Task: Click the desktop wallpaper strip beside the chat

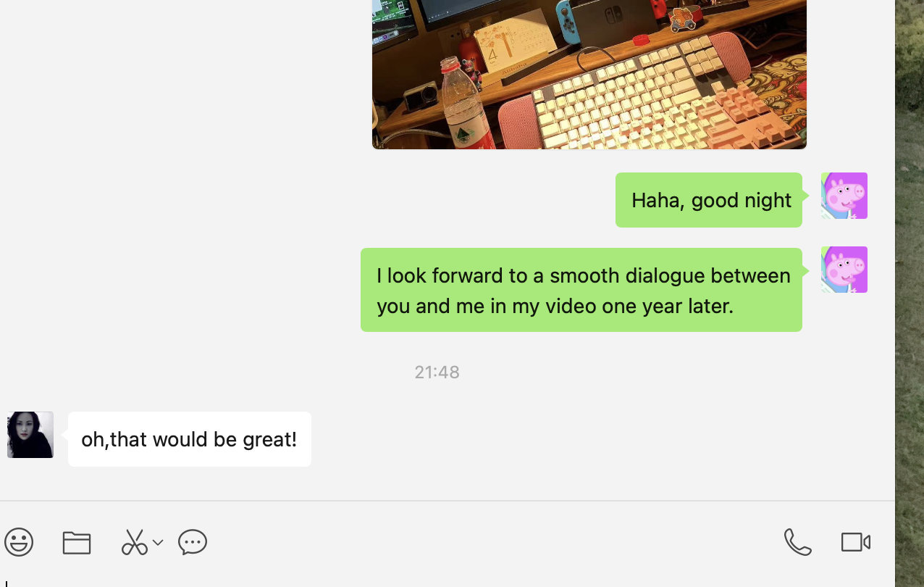Action: coord(910,293)
